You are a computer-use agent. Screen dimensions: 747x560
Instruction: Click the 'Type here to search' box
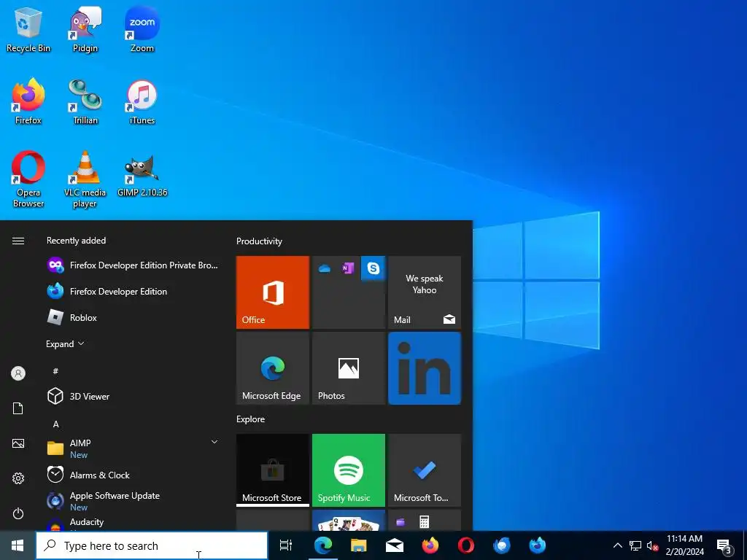(x=152, y=545)
